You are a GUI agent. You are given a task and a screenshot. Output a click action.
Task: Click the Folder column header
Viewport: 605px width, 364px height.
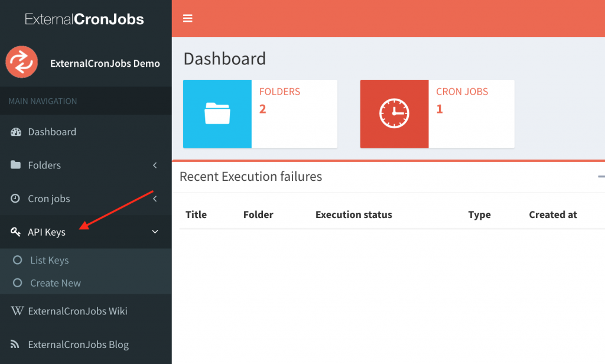(x=258, y=214)
